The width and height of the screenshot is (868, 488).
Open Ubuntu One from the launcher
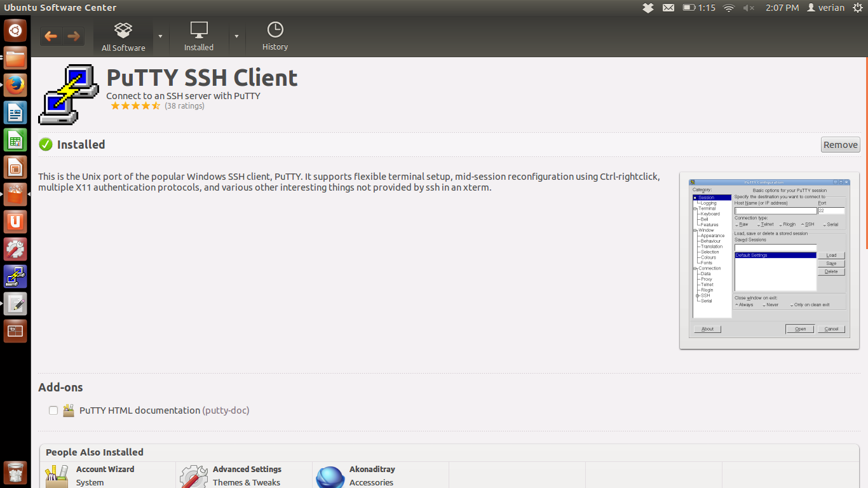point(15,222)
